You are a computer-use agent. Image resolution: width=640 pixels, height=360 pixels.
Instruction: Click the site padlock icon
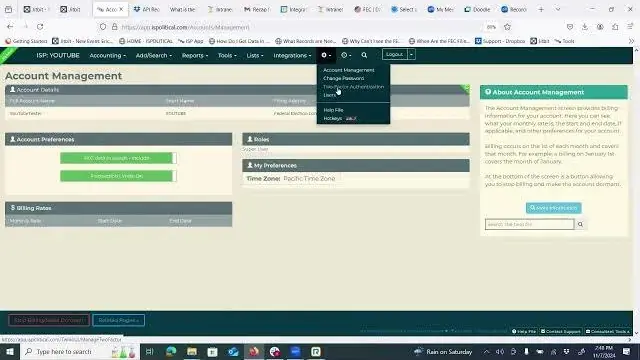pos(115,27)
